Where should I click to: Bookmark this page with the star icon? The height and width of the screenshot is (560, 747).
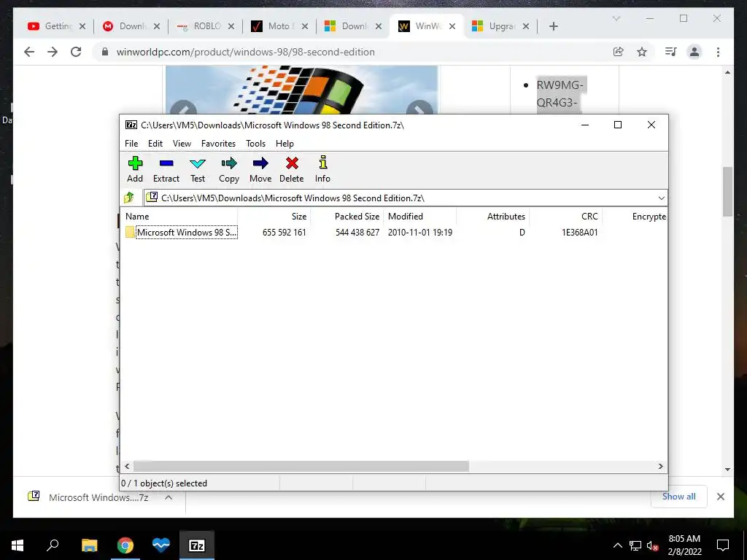coord(642,52)
